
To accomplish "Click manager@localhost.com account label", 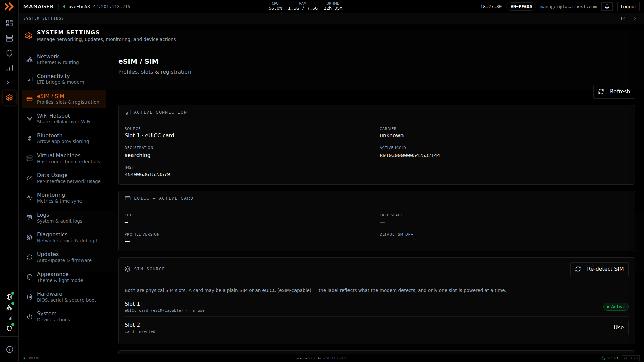I will tap(568, 7).
